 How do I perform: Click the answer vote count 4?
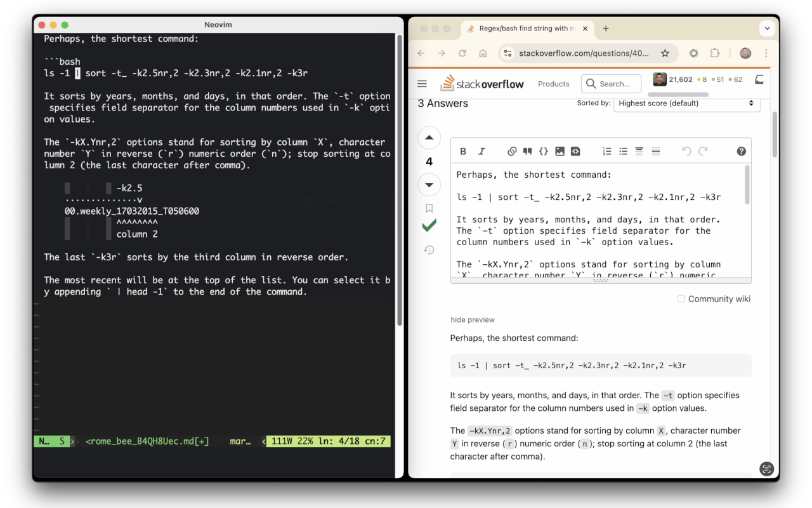[x=429, y=161]
